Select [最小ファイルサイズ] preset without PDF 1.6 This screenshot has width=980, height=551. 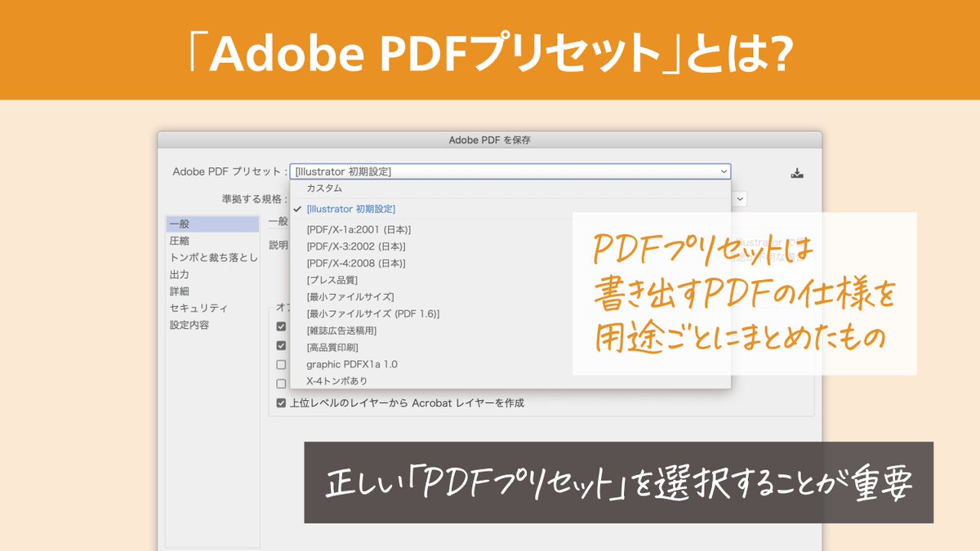(x=510, y=297)
